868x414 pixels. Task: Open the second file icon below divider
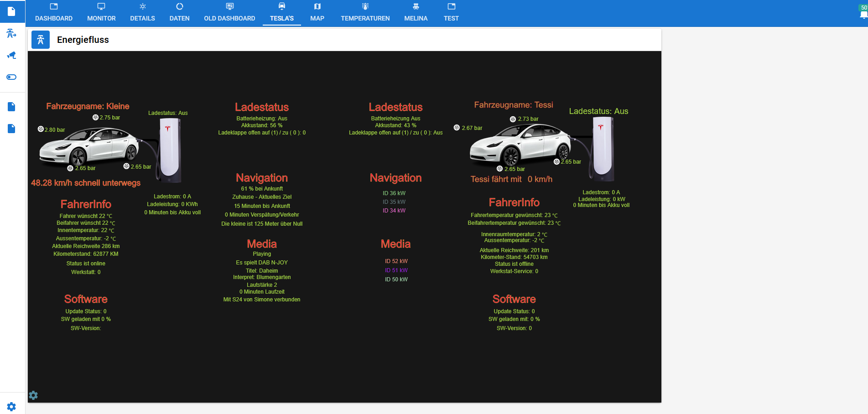[x=12, y=129]
